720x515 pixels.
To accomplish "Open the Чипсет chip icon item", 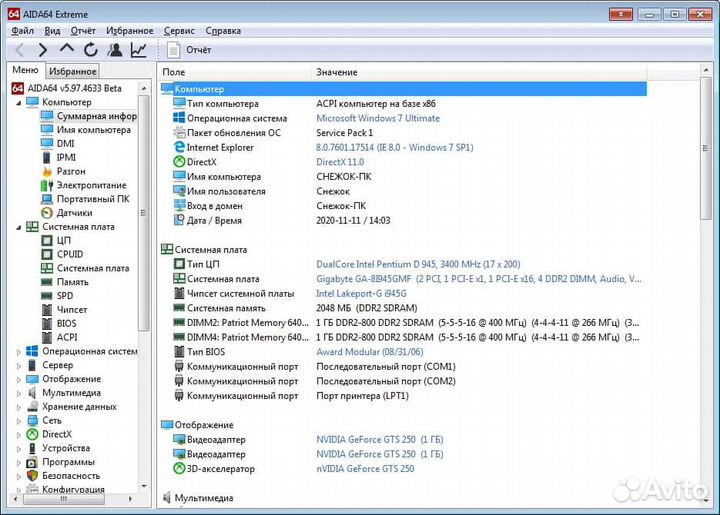I will click(47, 310).
